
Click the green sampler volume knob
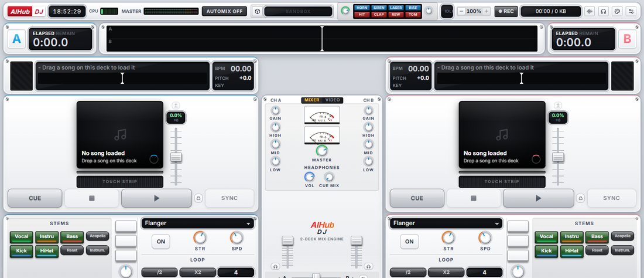pos(345,11)
